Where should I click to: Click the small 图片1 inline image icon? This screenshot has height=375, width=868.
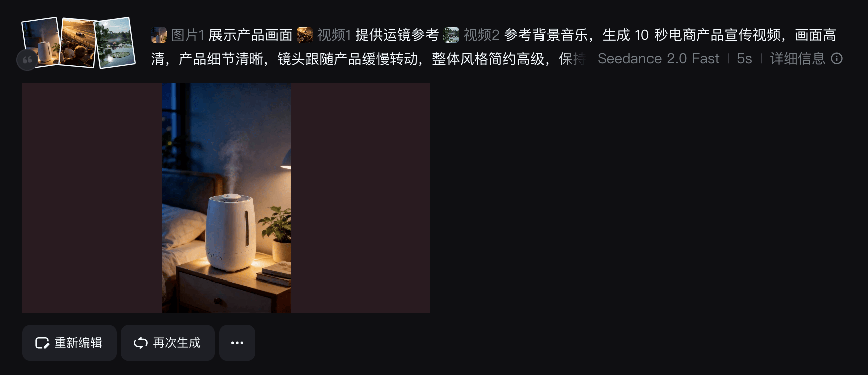[x=159, y=35]
